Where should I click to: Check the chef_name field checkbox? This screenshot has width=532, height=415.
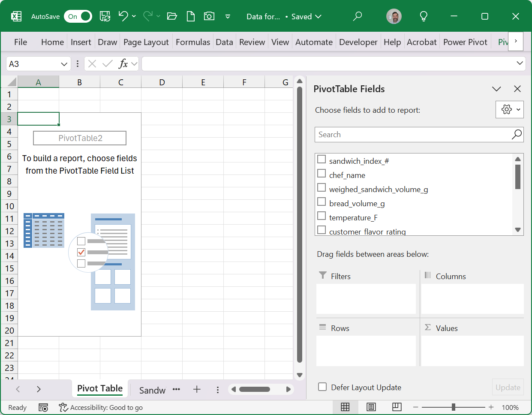click(322, 174)
